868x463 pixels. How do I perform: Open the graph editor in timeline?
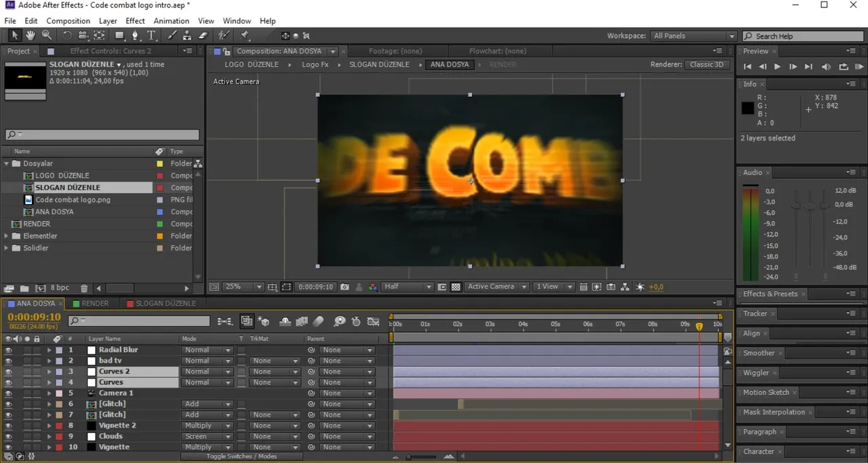(x=373, y=321)
